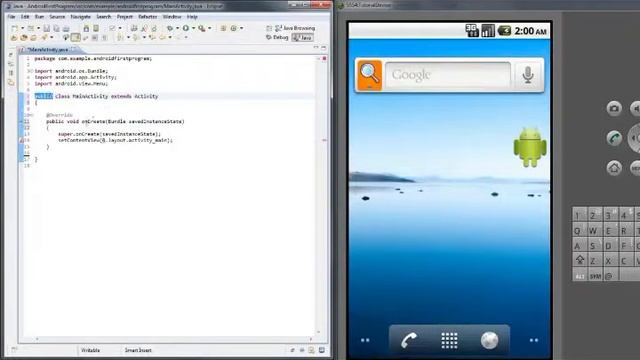Maximize the editor pane
Image resolution: width=640 pixels, height=360 pixels.
click(324, 48)
